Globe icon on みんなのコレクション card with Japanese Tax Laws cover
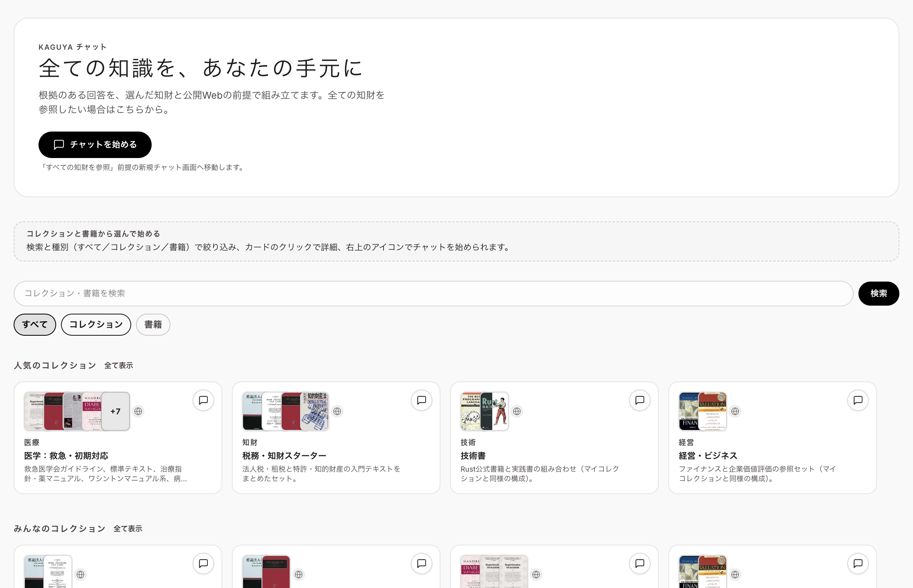The image size is (913, 588). click(81, 575)
